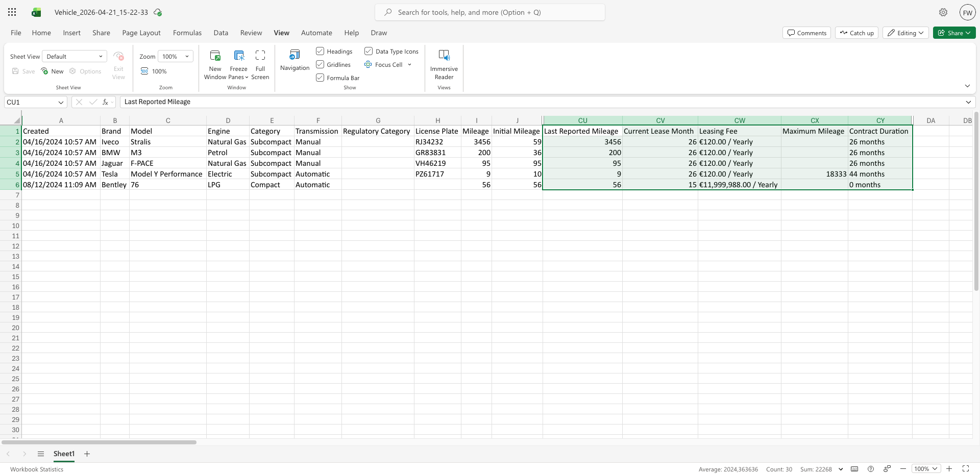The image size is (980, 474).
Task: Toggle the Gridlines checkbox
Action: [x=320, y=64]
